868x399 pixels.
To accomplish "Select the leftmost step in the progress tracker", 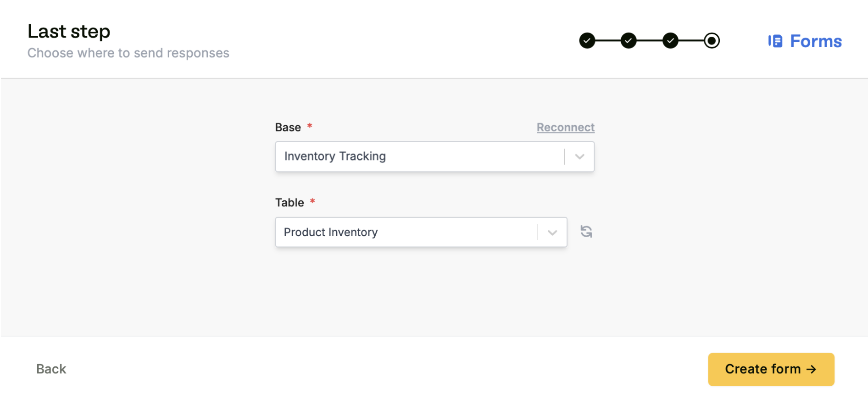I will coord(587,40).
